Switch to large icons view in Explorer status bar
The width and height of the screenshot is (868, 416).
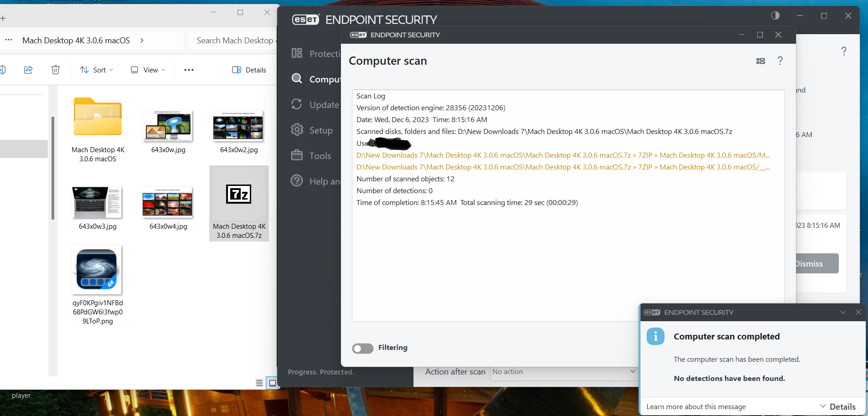(273, 383)
